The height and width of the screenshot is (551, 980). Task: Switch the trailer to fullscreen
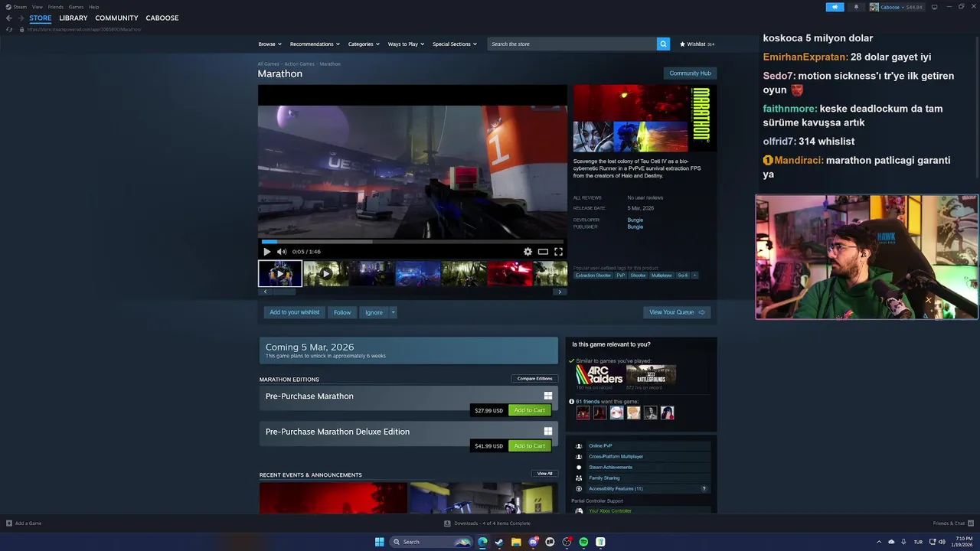click(558, 252)
